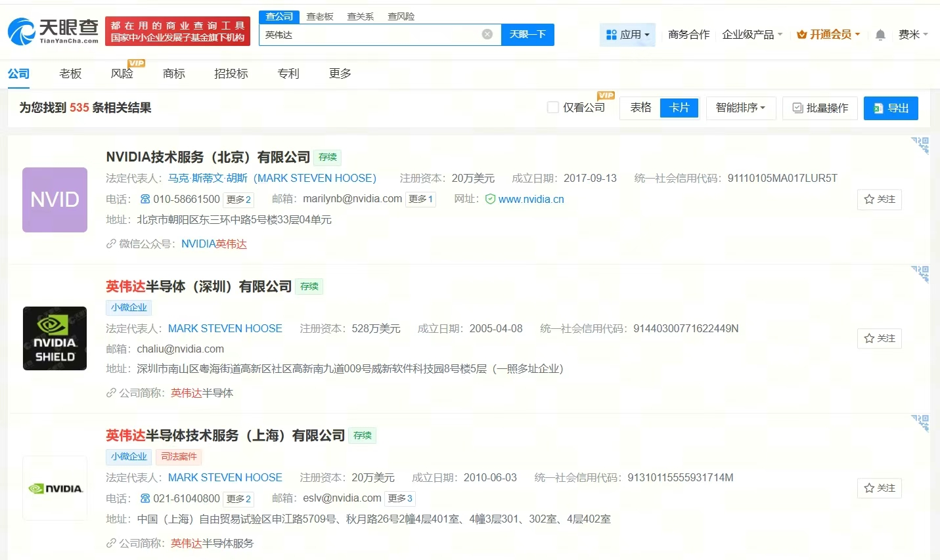Tick the 仅看公司 checkbox

pos(553,107)
